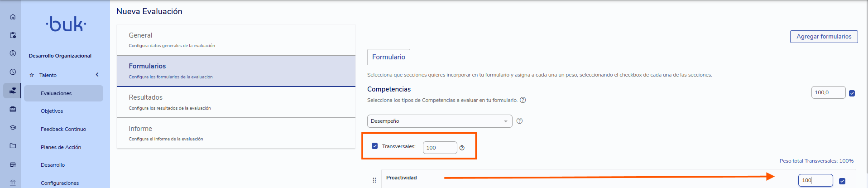Image resolution: width=868 pixels, height=188 pixels.
Task: Select the General configuration step
Action: coord(236,40)
